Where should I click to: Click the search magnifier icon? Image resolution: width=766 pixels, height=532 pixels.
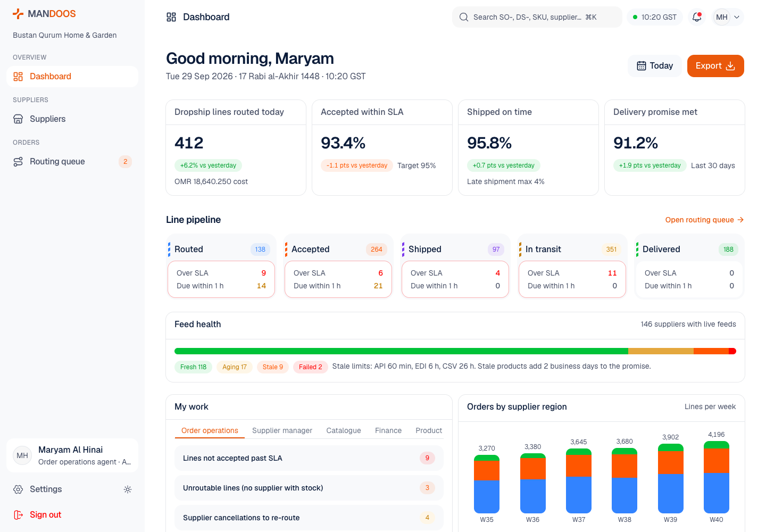click(x=464, y=17)
